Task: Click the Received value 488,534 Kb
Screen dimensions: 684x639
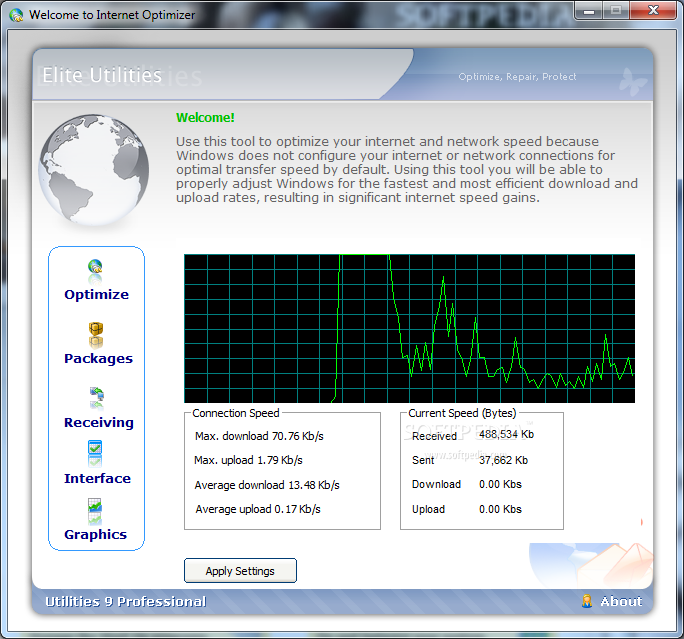Action: click(x=506, y=434)
